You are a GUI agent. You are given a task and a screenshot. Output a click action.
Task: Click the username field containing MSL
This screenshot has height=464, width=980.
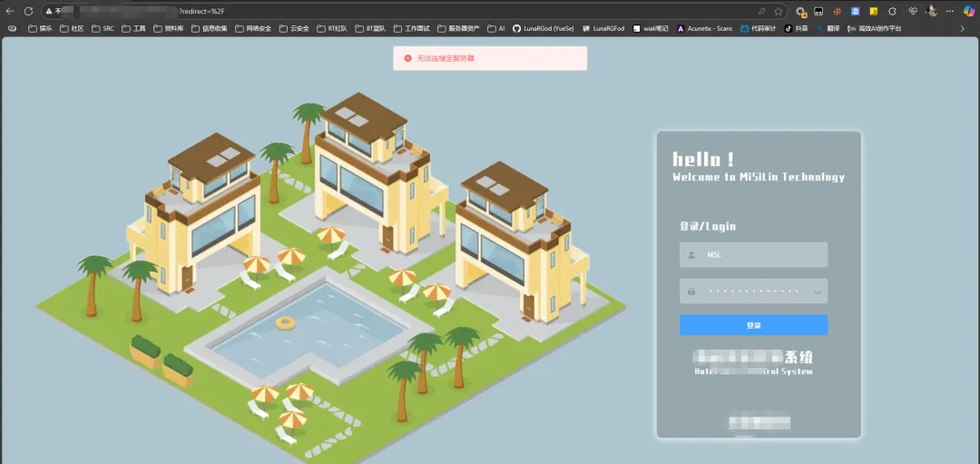point(753,254)
